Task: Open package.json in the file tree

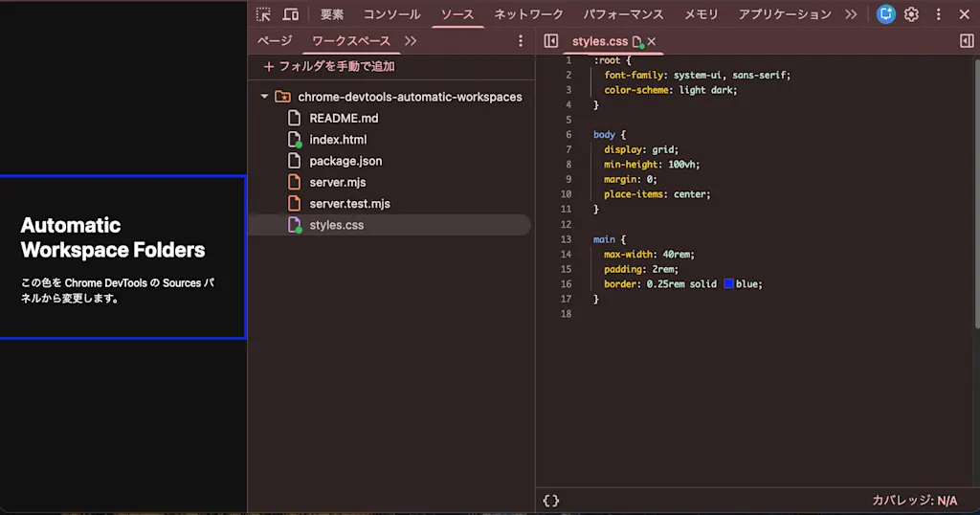Action: (x=345, y=161)
